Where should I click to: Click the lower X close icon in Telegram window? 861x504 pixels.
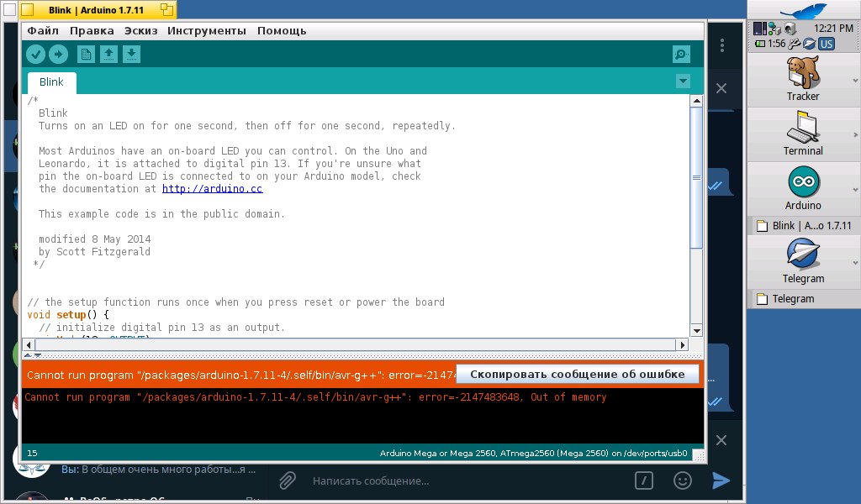coord(721,440)
